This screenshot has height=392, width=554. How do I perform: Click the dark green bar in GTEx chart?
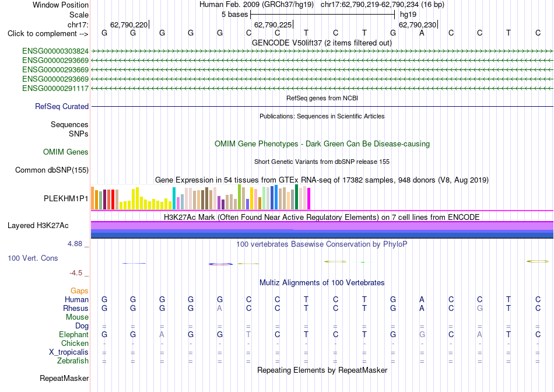(296, 197)
